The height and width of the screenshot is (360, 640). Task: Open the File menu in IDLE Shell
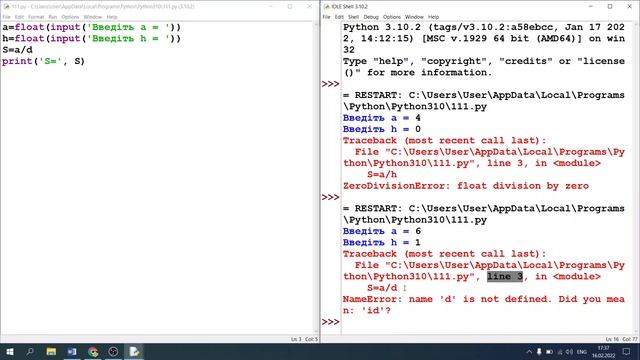326,17
